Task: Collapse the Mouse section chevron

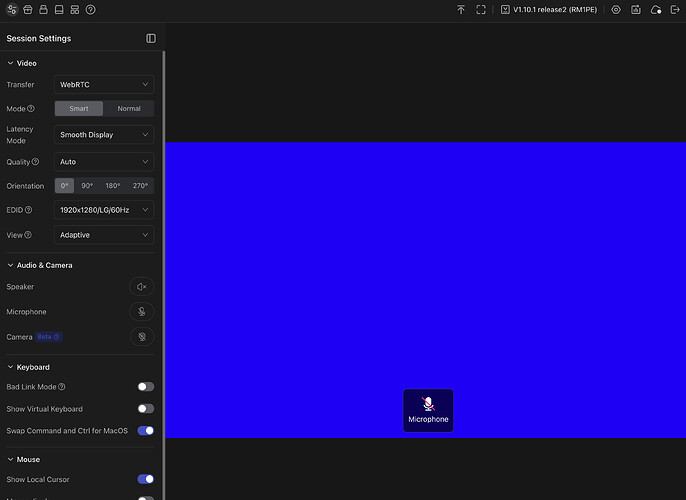Action: [x=10, y=459]
